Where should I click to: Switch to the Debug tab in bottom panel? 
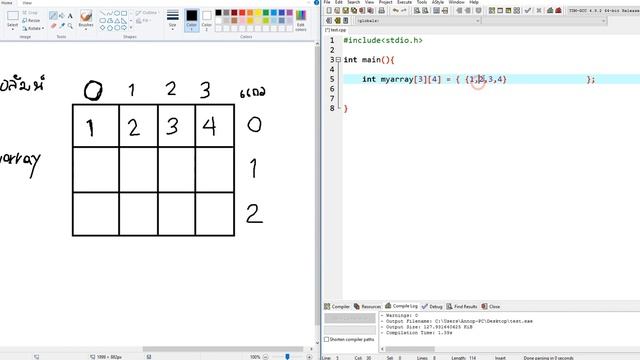click(432, 306)
